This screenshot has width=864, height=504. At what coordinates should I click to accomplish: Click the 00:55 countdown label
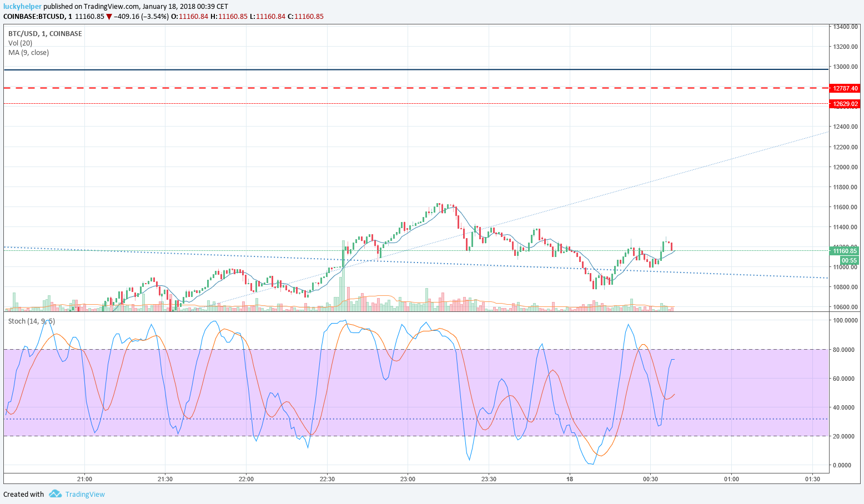(x=849, y=260)
